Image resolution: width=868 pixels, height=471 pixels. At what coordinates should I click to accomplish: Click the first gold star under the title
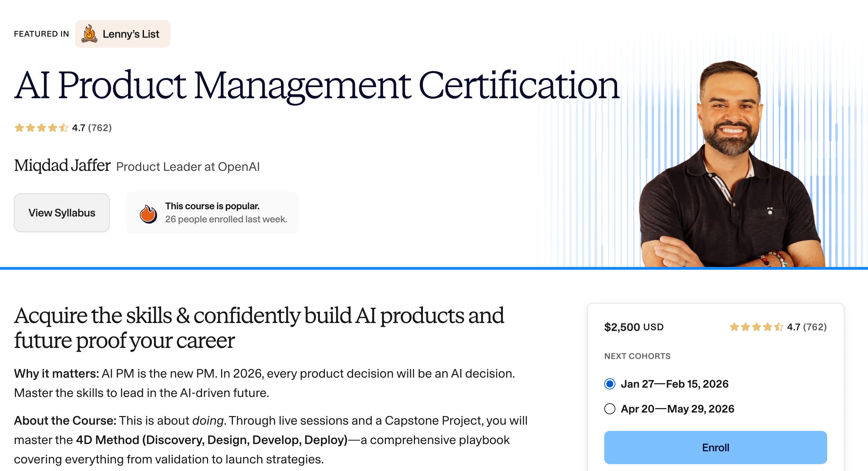tap(19, 128)
